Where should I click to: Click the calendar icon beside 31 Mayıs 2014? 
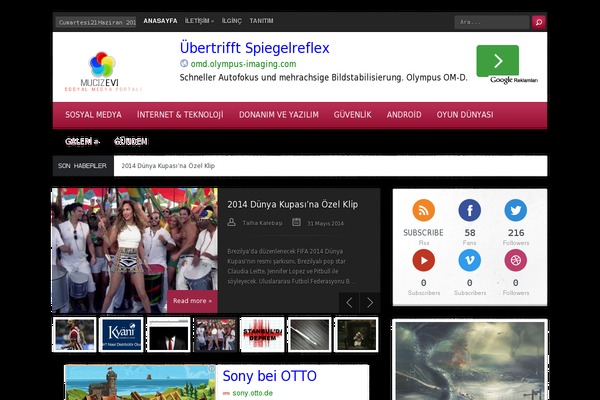click(x=297, y=222)
